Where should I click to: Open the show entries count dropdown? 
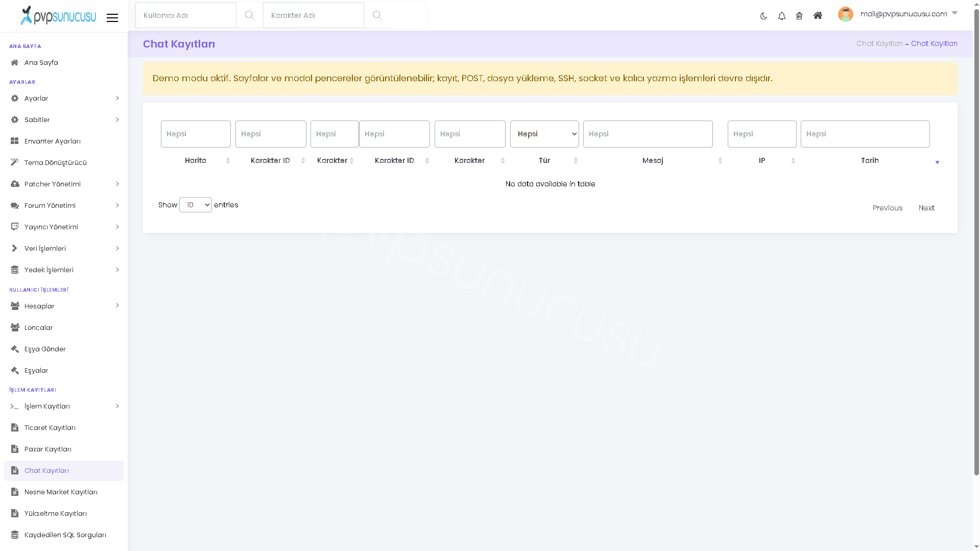[x=196, y=205]
